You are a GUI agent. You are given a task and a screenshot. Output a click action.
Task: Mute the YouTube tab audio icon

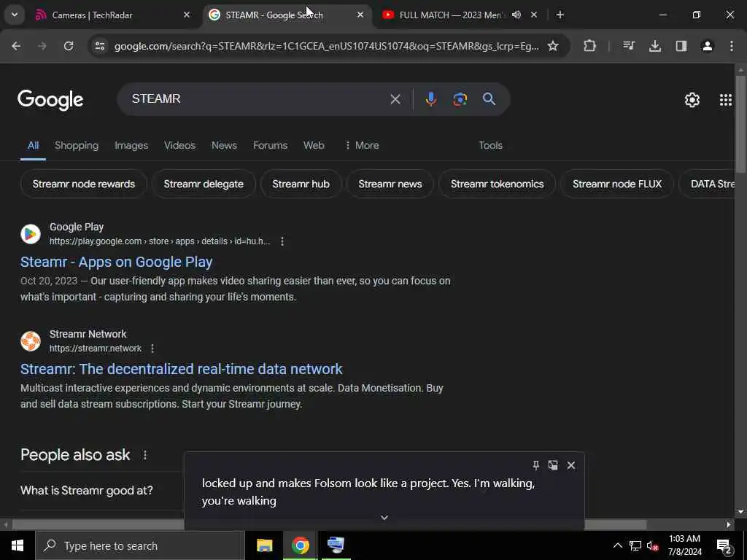point(516,15)
